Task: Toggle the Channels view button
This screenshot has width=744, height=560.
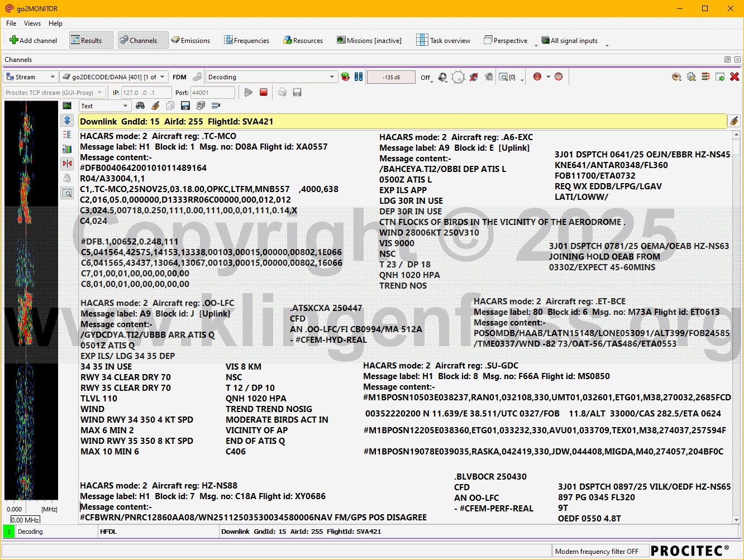Action: 139,40
